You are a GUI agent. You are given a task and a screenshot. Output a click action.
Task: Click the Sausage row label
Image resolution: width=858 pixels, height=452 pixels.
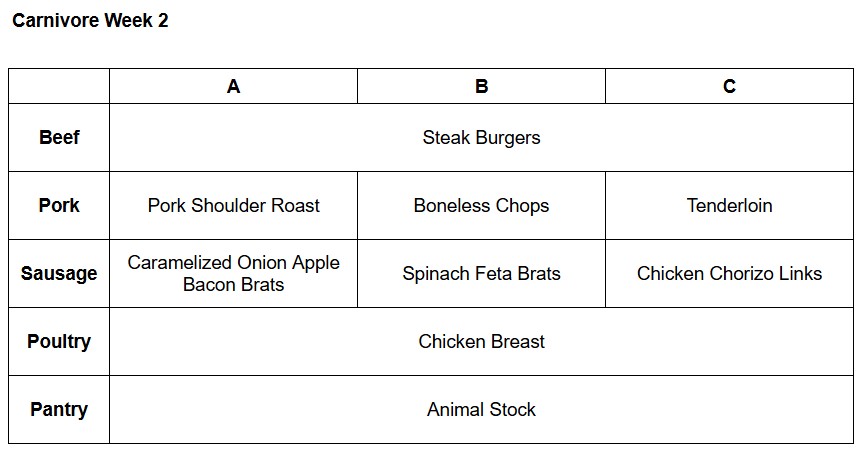(x=59, y=273)
